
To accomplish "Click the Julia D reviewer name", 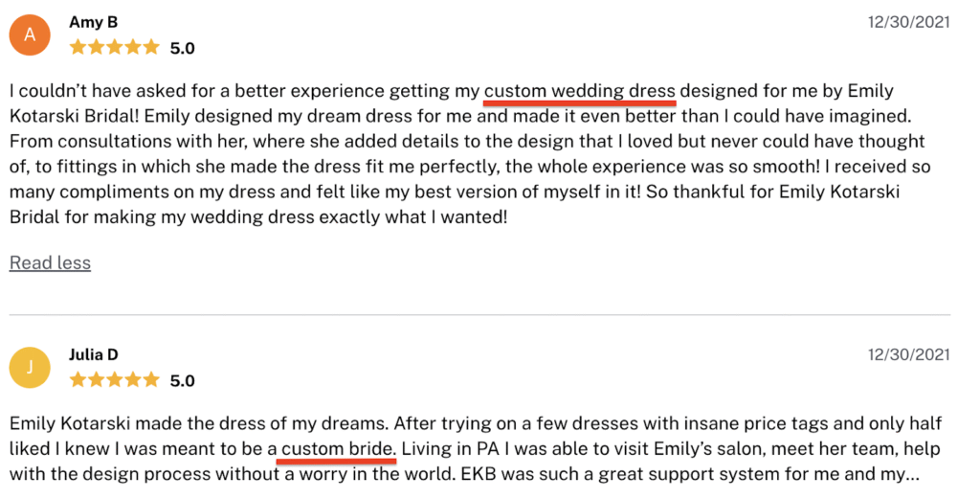I will point(93,355).
